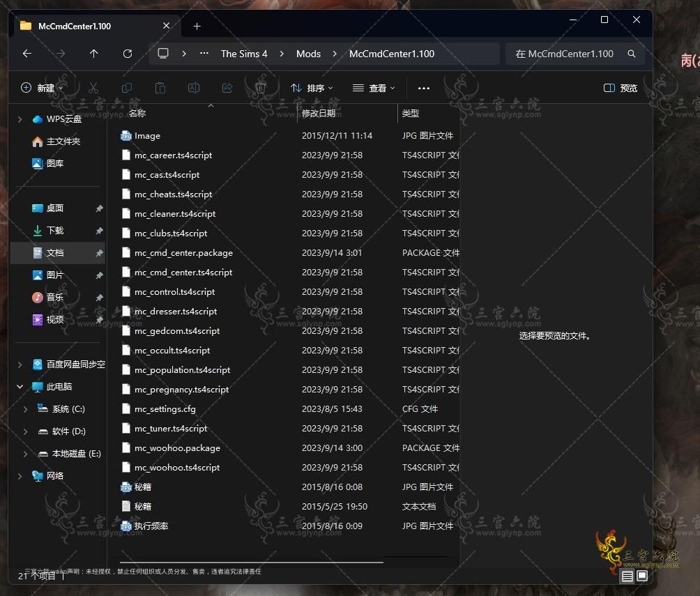Close the McCmdCenter1.100 tab

(x=166, y=26)
